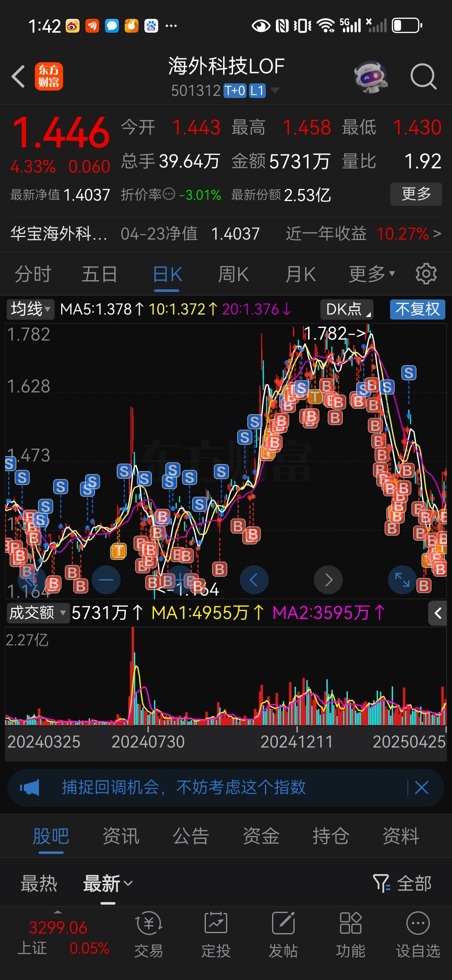The image size is (452, 980).
Task: Move chart left with arrow button
Action: point(254,580)
